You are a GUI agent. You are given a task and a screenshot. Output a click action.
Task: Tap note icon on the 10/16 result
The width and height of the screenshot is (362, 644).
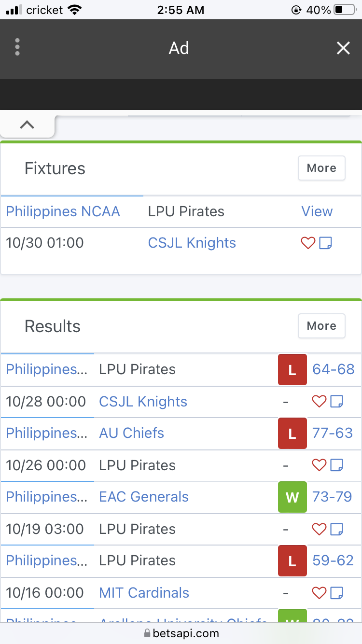[336, 593]
